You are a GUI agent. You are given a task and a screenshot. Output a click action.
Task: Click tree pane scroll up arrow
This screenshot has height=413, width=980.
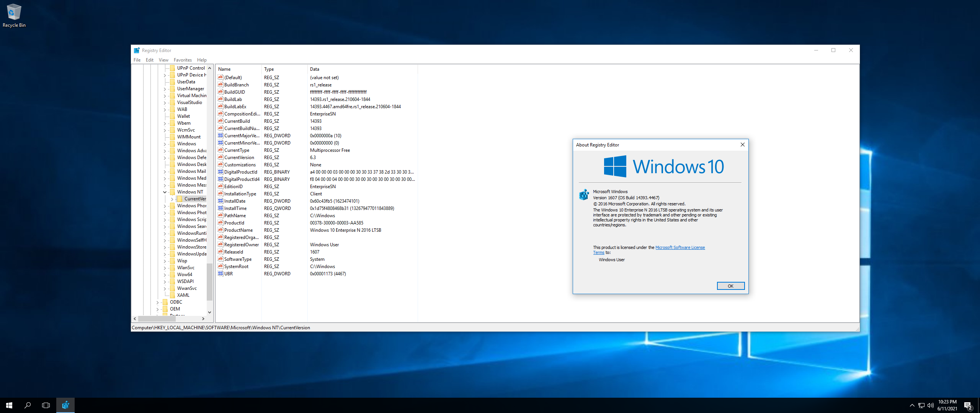209,68
